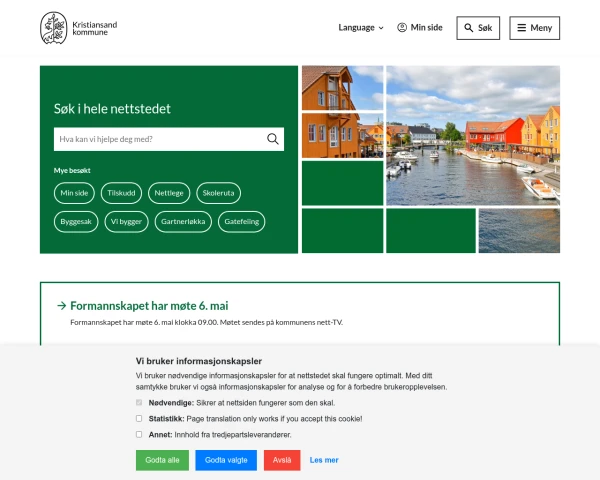Select the Tilskudd quick link
Screen dimensions: 600x480
pyautogui.click(x=121, y=193)
